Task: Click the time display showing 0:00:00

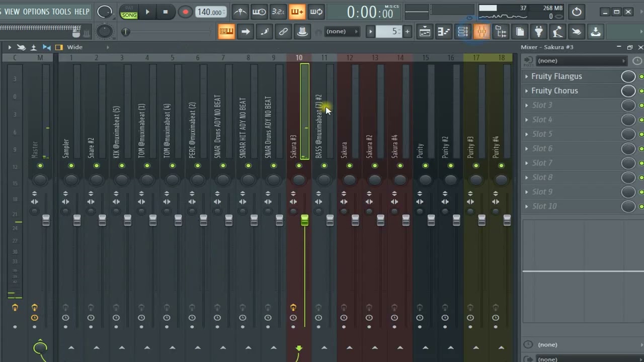Action: pos(370,12)
